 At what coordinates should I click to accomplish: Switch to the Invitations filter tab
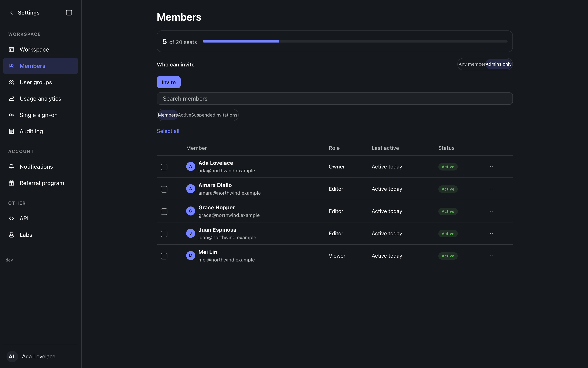click(226, 115)
